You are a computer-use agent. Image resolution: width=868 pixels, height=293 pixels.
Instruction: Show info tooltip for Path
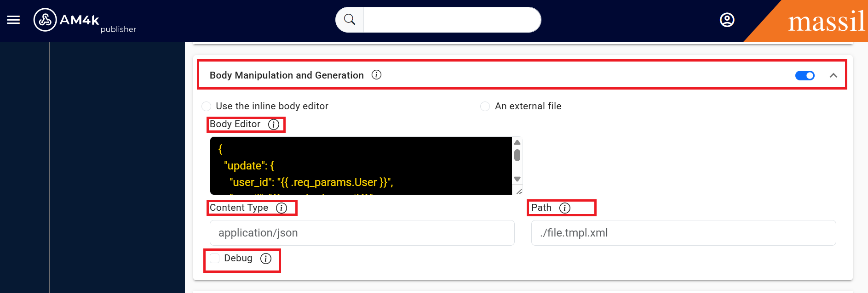pos(565,208)
